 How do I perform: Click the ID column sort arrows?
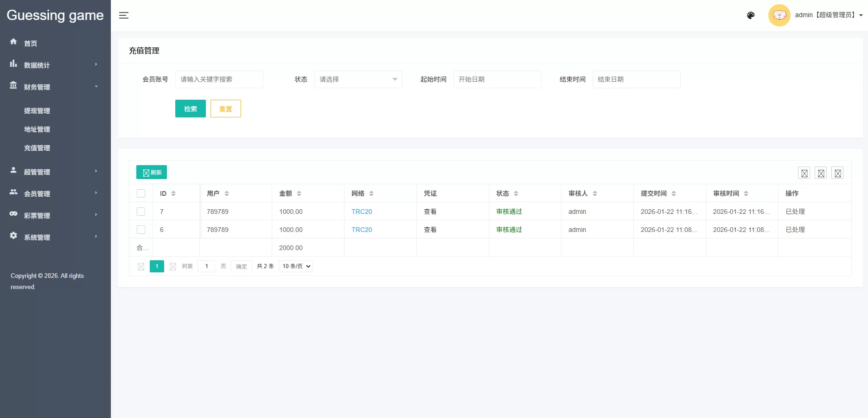click(x=173, y=193)
